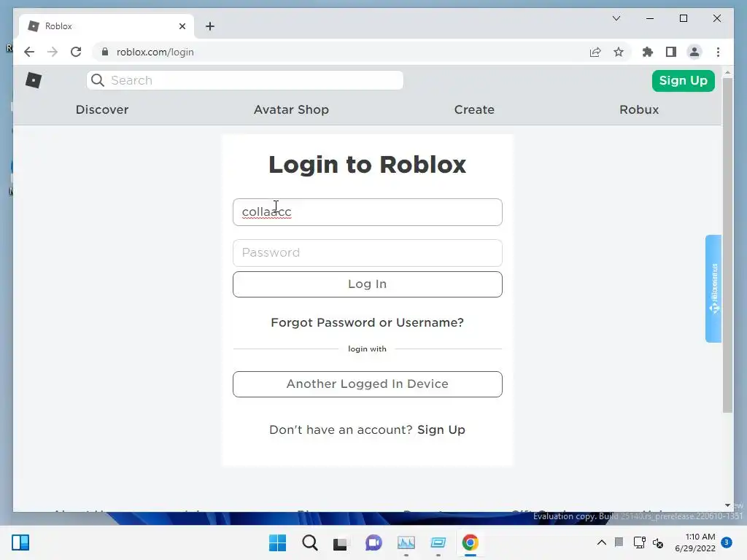Open the Discover nav item

(x=102, y=109)
